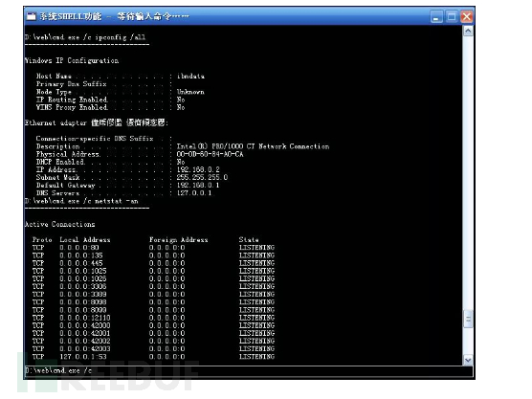Select the TCP 0.0.0.0:3389 listening row
Viewport: 532px width, 399px height.
click(153, 294)
